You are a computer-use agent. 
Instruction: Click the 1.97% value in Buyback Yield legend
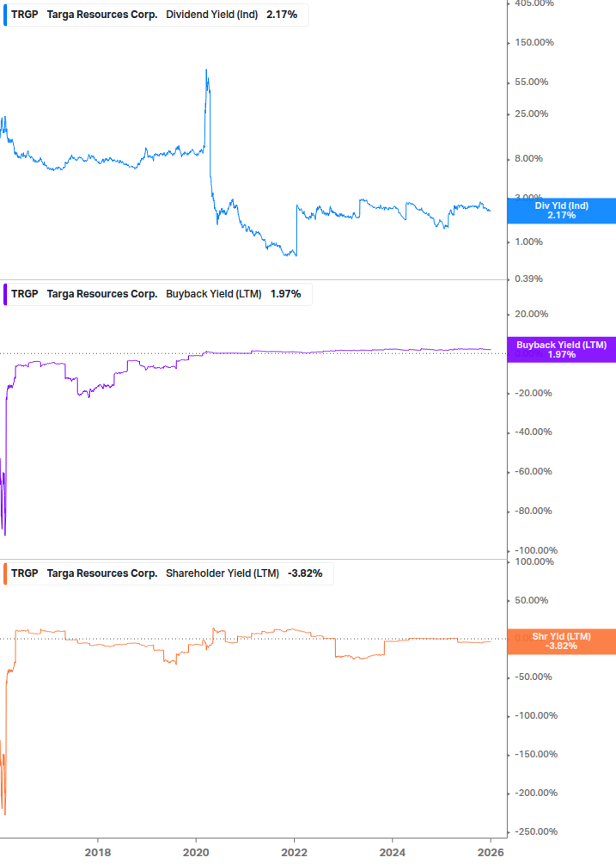pyautogui.click(x=286, y=294)
